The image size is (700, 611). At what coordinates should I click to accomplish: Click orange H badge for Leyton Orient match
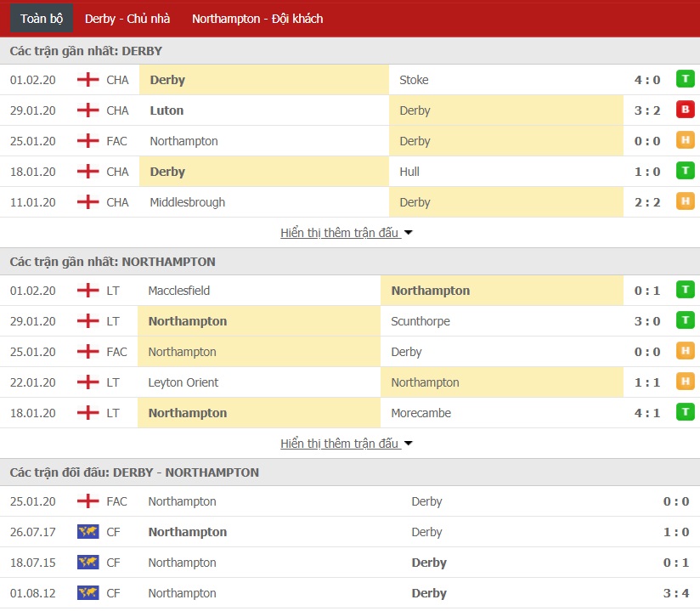[x=686, y=382]
